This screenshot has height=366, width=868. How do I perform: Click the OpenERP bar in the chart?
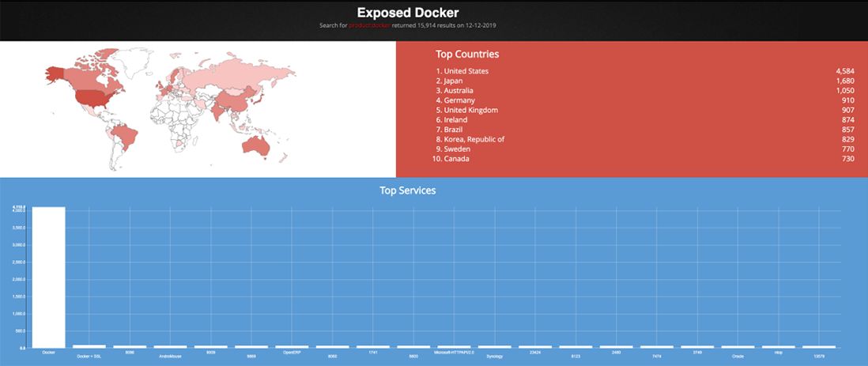coord(292,346)
